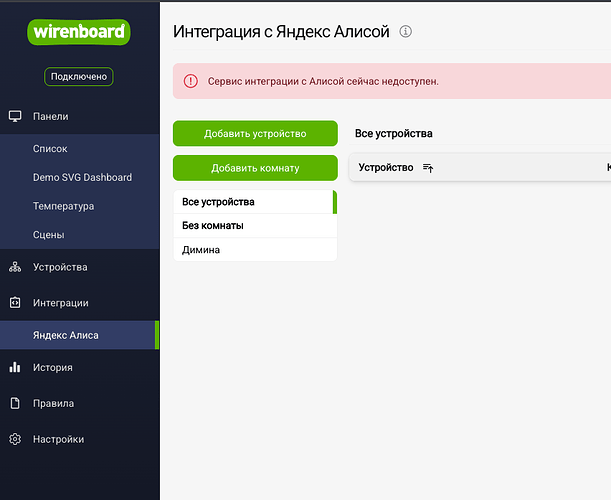Click Добавить комнату button
611x500 pixels.
tap(255, 168)
